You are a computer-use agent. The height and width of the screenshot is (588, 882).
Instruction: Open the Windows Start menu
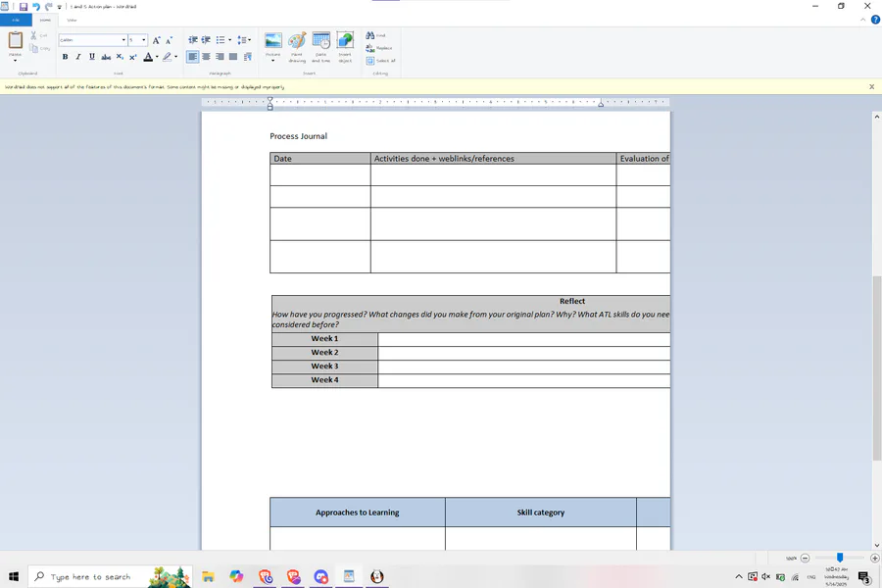[14, 576]
